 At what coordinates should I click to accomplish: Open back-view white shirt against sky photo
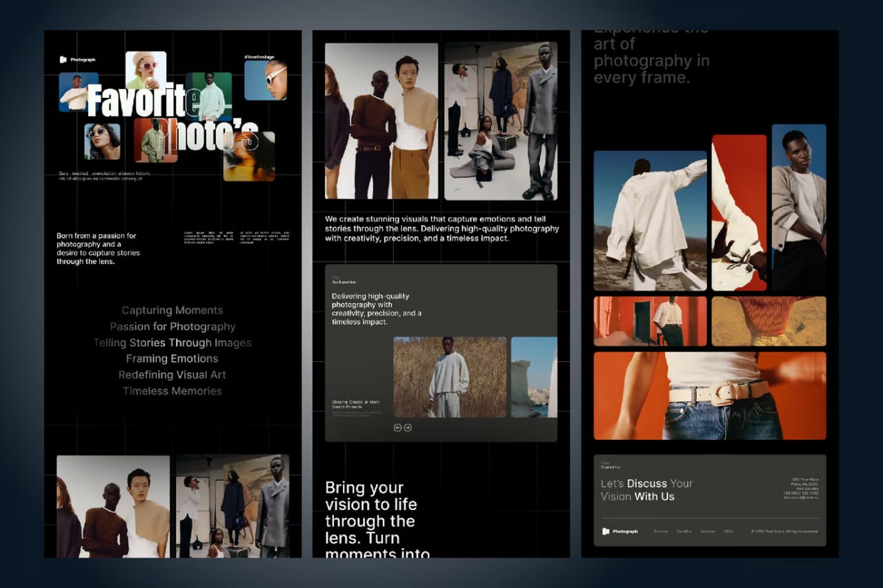click(x=651, y=221)
